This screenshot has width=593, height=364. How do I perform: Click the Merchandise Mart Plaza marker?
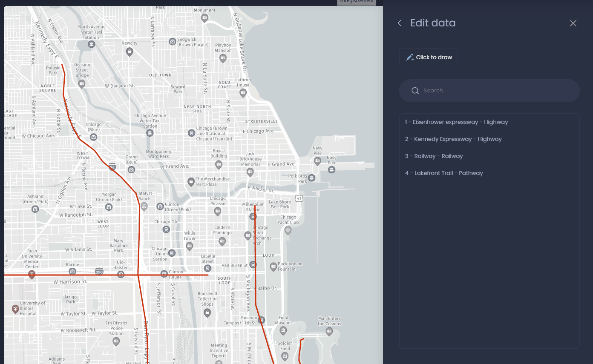coord(191,182)
